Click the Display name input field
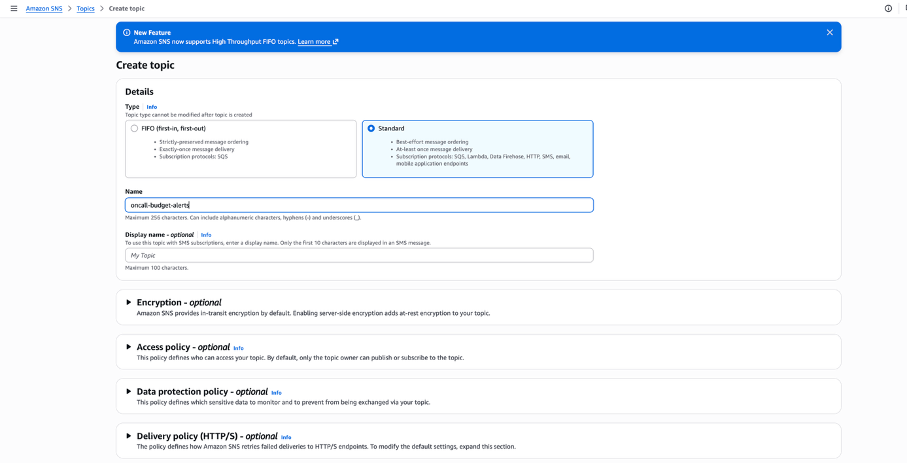This screenshot has width=908, height=464. pyautogui.click(x=359, y=255)
